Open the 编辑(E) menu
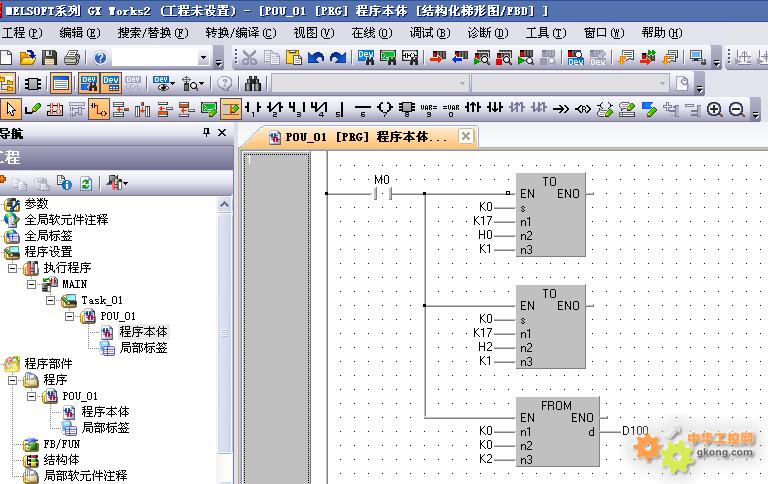 tap(79, 33)
